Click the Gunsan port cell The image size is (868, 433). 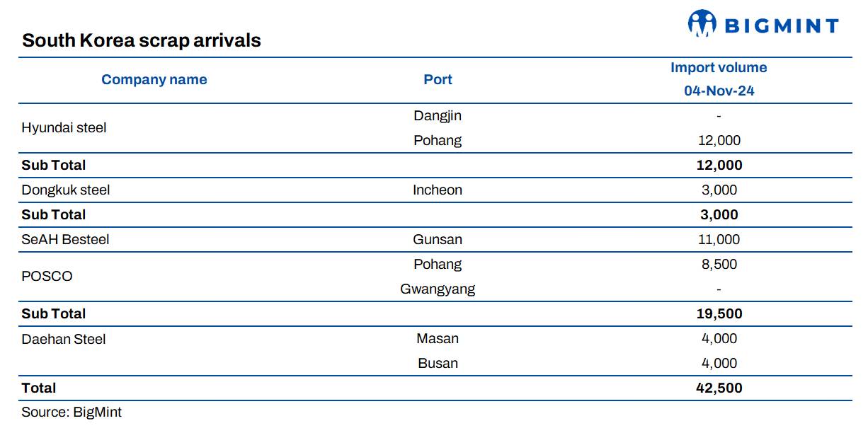(x=438, y=239)
